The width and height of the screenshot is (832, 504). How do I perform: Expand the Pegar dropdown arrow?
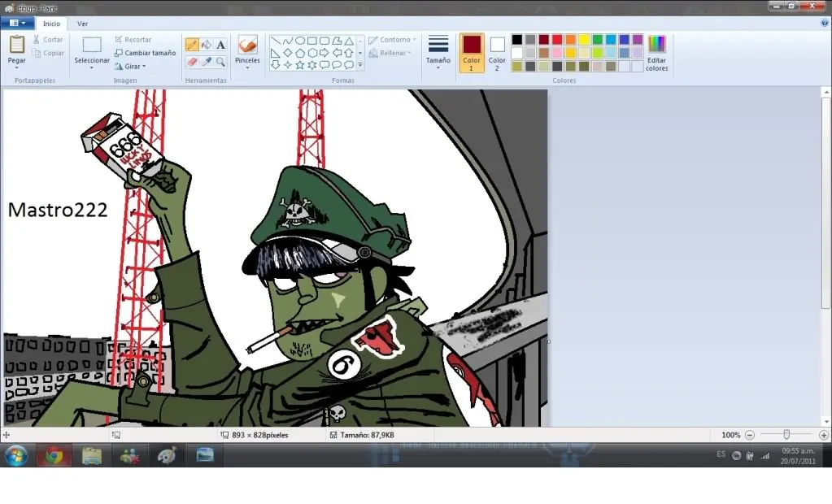point(17,68)
